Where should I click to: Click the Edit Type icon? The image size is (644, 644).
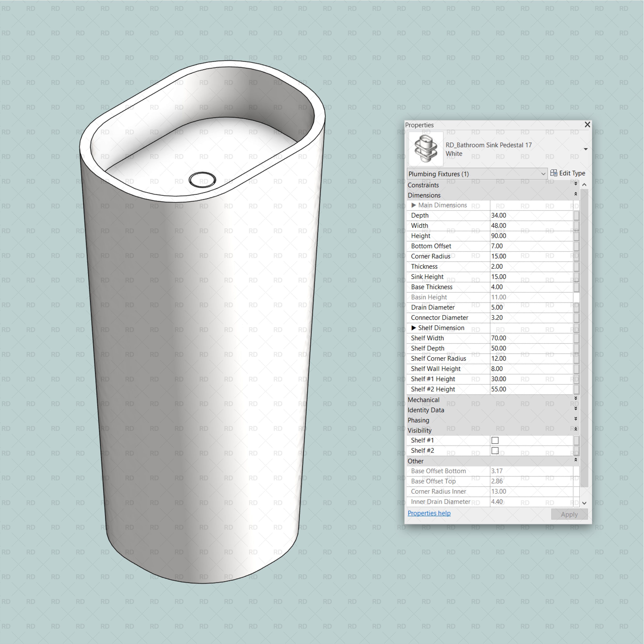coord(553,173)
